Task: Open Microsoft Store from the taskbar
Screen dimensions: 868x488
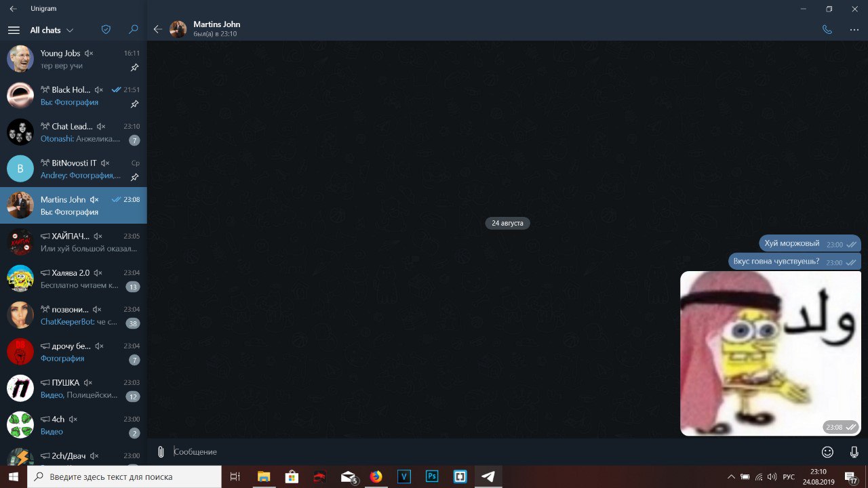Action: tap(292, 476)
